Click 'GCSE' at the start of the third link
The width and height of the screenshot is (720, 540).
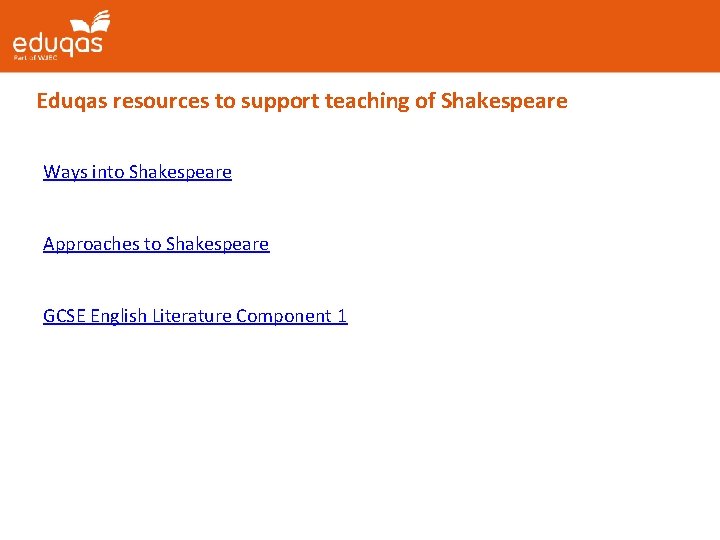point(64,316)
